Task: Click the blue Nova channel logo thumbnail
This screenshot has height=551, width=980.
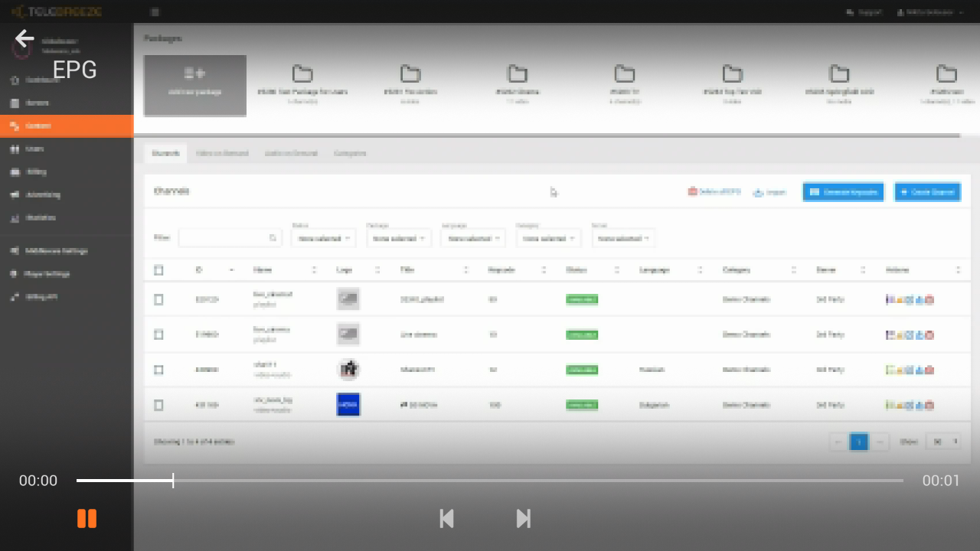Action: point(348,404)
